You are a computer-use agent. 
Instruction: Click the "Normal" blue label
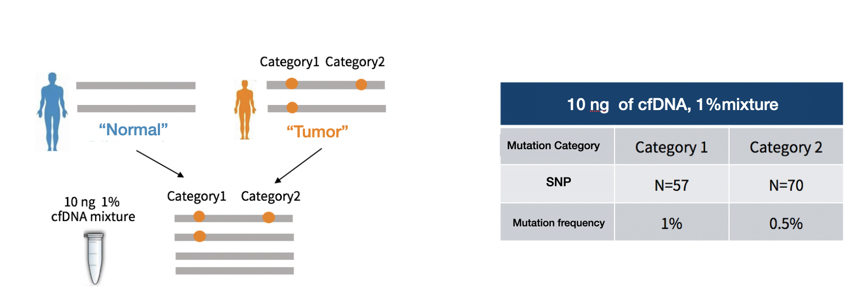[133, 130]
